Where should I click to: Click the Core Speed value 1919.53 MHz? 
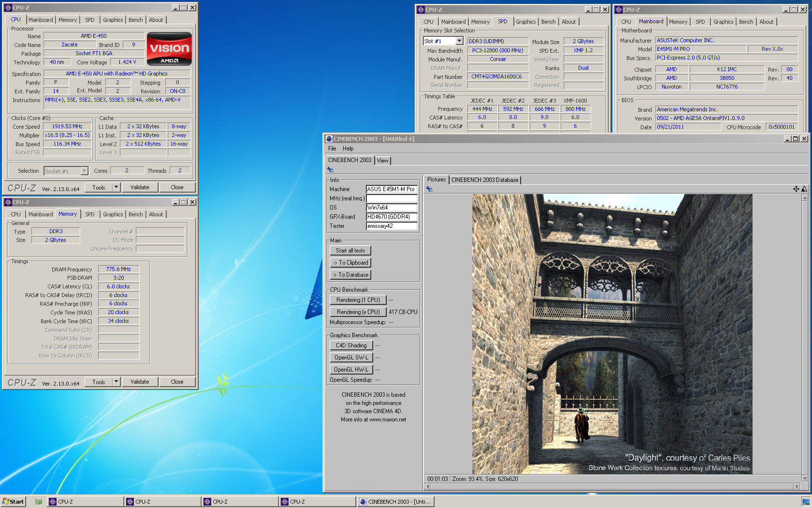click(x=67, y=126)
